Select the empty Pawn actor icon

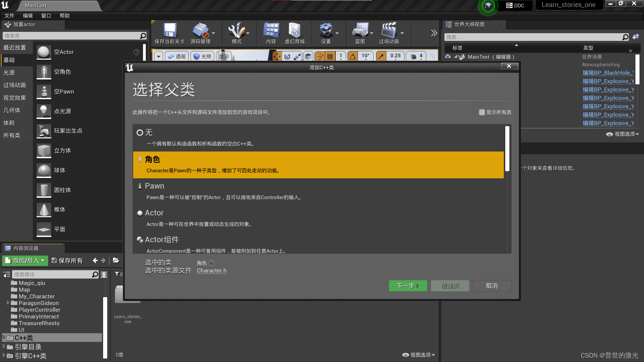pos(44,92)
